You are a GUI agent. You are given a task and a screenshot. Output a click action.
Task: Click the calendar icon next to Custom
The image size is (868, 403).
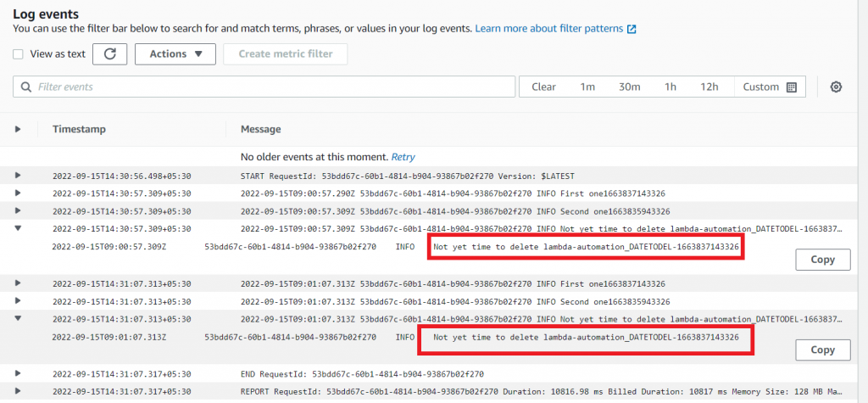click(791, 87)
